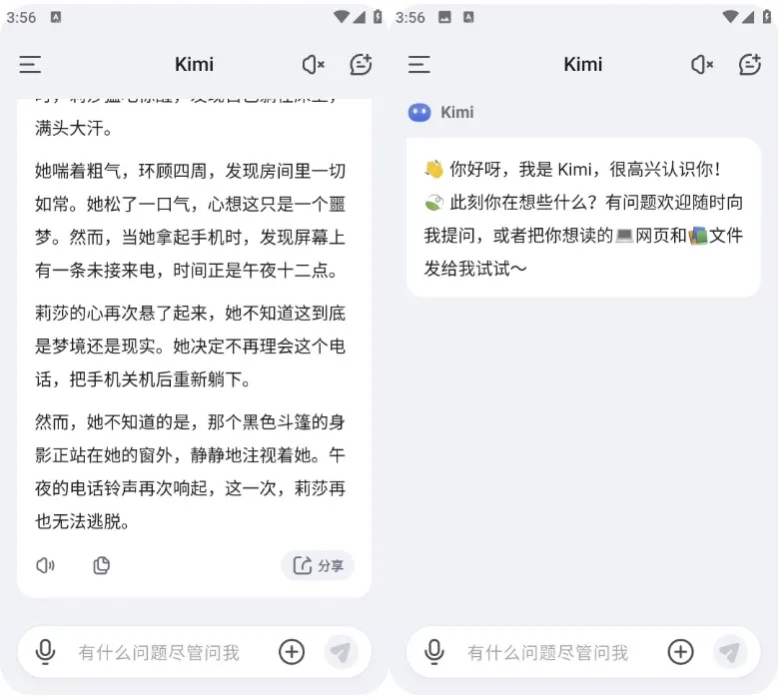Open attachment plus menu in right chat
Viewport: 780px width, 700px height.
[x=680, y=652]
